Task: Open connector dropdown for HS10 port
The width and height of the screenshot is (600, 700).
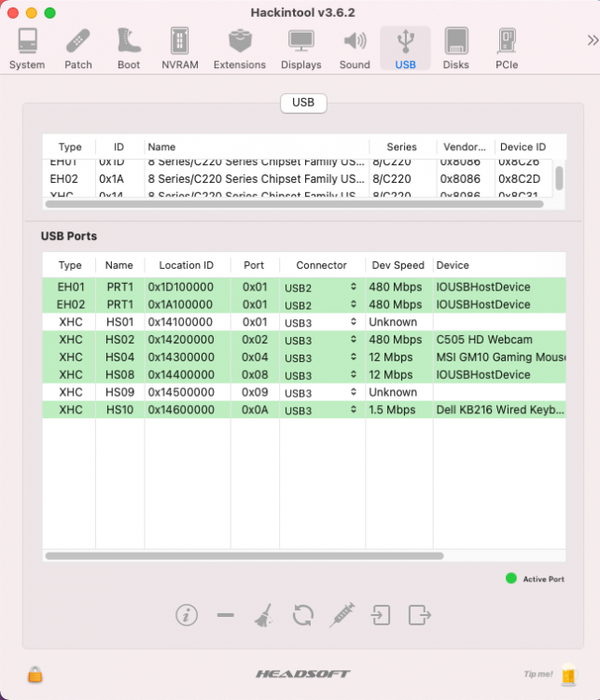Action: pos(321,411)
